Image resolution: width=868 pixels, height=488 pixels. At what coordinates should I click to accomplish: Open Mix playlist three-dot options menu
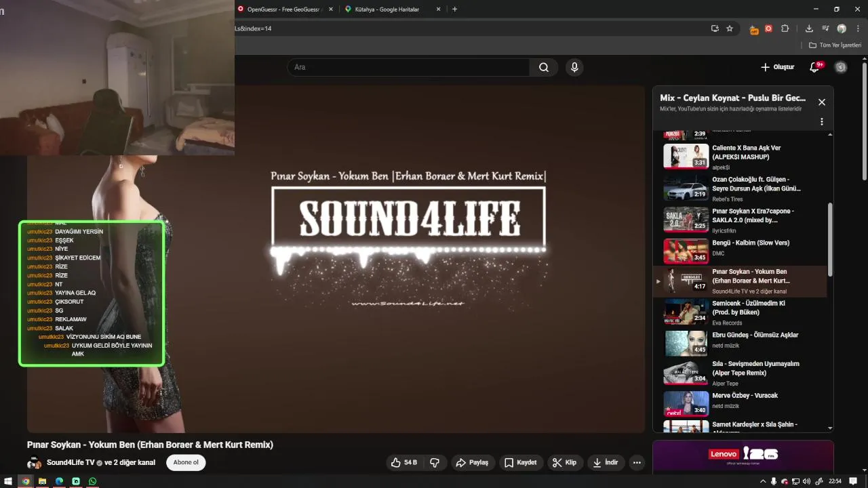click(x=822, y=122)
